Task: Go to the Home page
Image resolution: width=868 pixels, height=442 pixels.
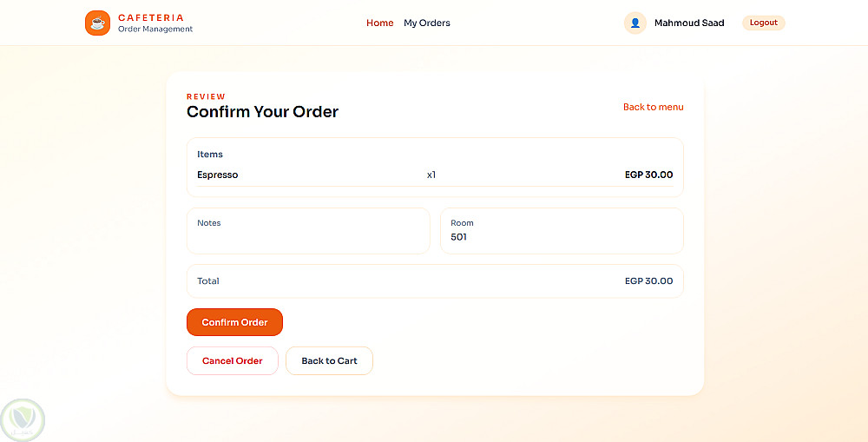Action: coord(379,23)
